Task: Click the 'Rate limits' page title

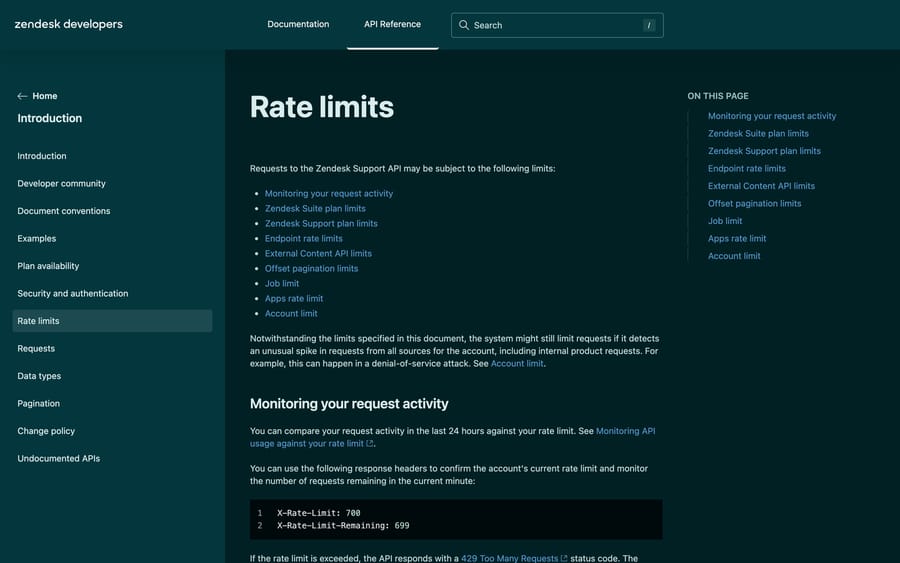Action: click(322, 107)
